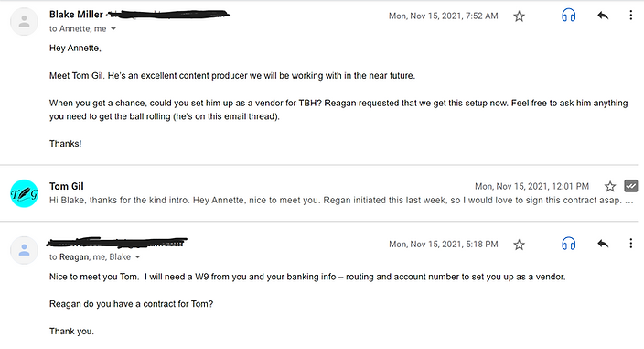Click Tom Gil's TG avatar
644x349 pixels.
pyautogui.click(x=24, y=193)
